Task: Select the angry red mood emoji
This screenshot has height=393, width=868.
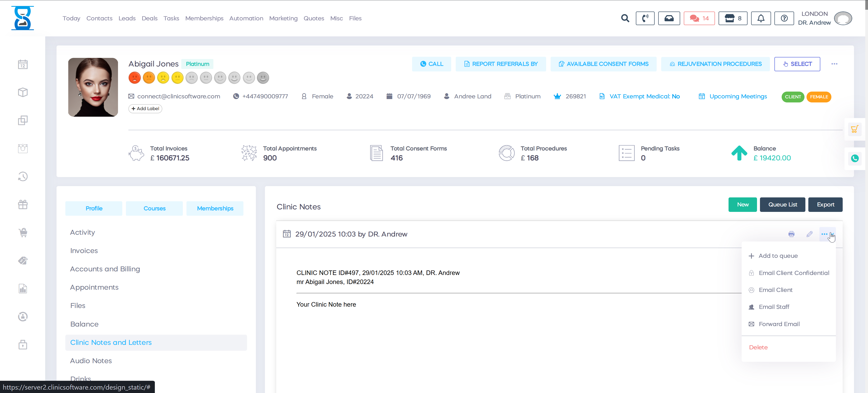Action: [x=134, y=78]
